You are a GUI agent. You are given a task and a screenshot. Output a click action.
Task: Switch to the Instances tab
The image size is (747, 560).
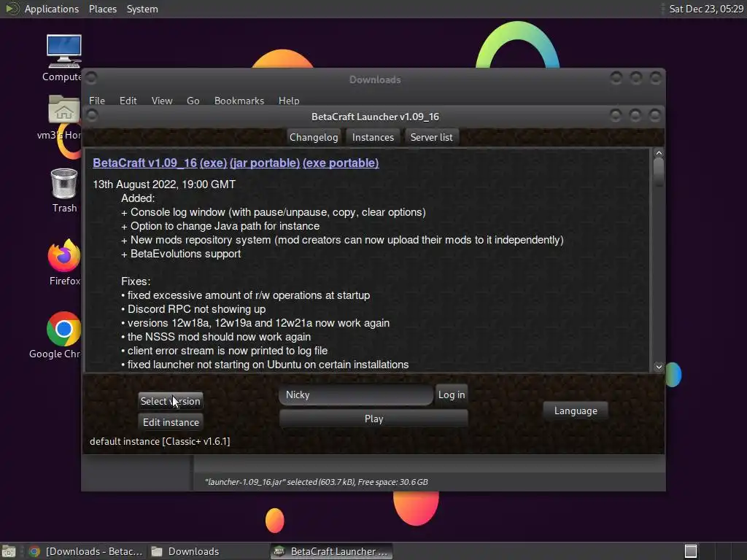[373, 137]
